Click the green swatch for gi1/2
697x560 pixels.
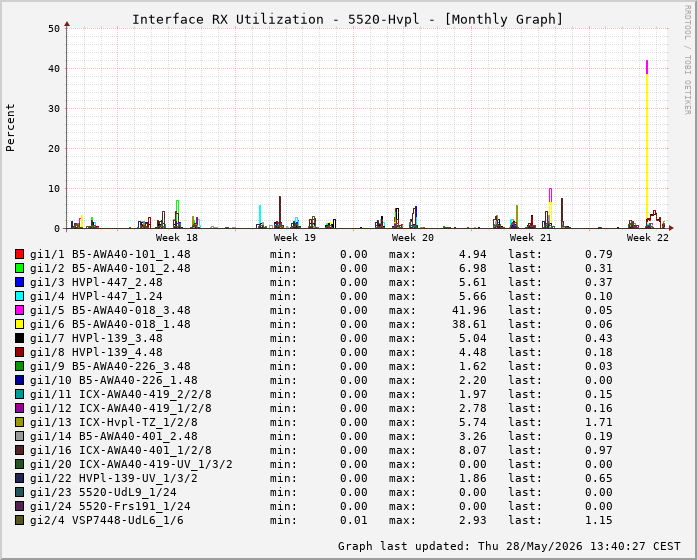tap(19, 268)
